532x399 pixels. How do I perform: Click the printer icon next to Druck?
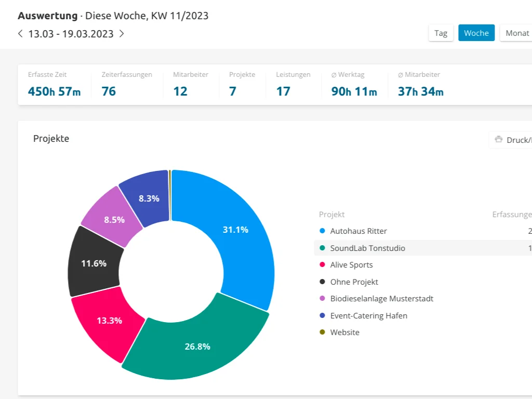pos(498,139)
